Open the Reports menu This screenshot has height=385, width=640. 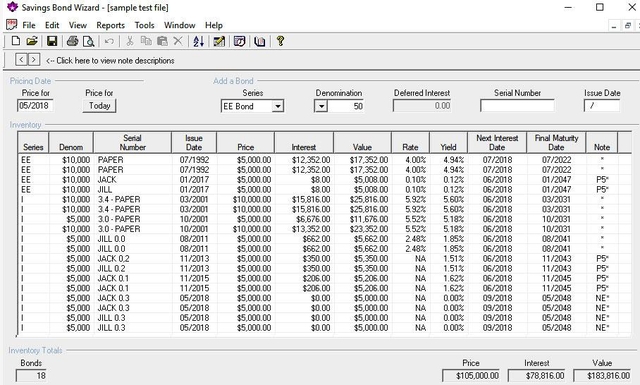(x=110, y=25)
